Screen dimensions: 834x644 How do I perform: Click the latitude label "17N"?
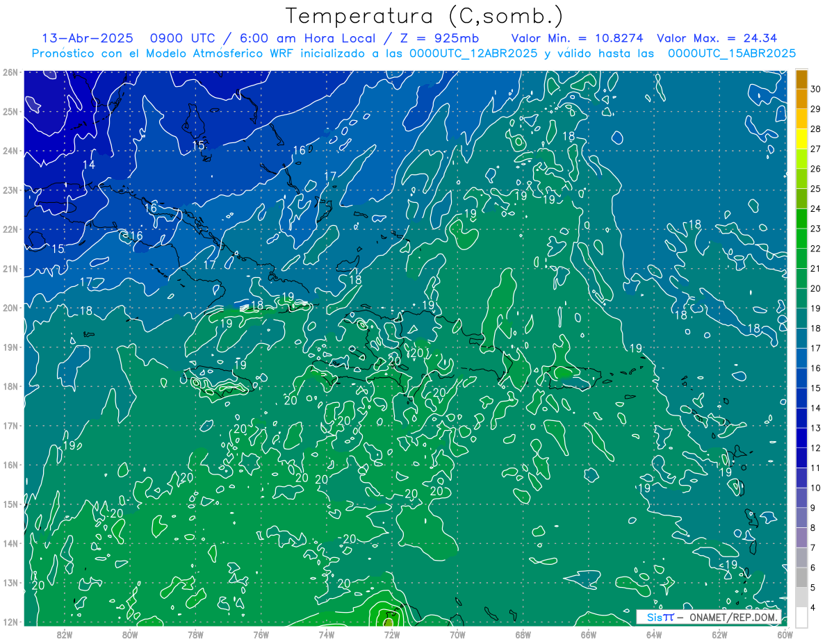[10, 426]
